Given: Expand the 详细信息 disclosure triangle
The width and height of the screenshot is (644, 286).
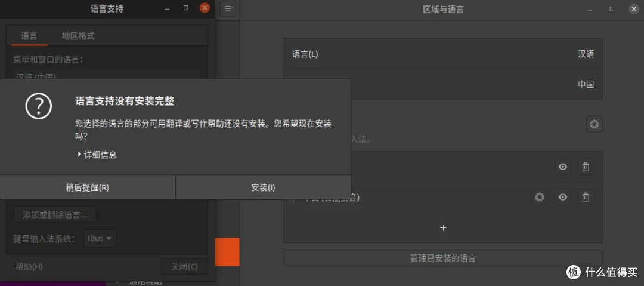Looking at the screenshot, I should (x=79, y=155).
